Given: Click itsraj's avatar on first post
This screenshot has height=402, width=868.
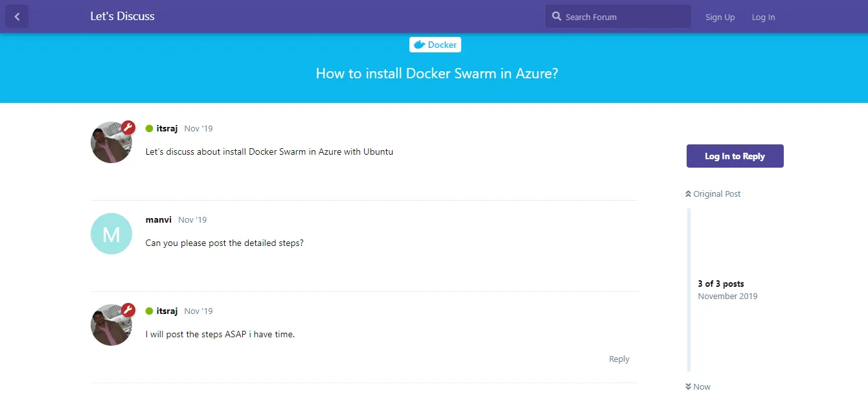Looking at the screenshot, I should click(111, 142).
